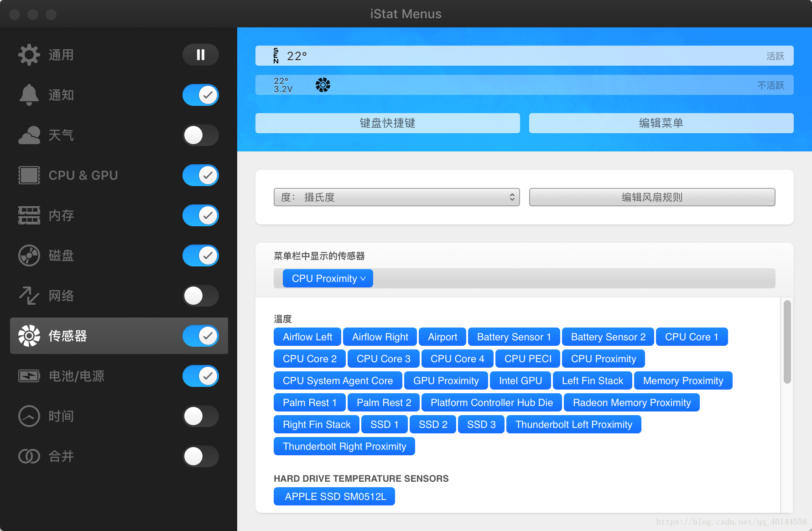Select the Battery Sensor 2 tag
The height and width of the screenshot is (531, 812).
pos(608,337)
